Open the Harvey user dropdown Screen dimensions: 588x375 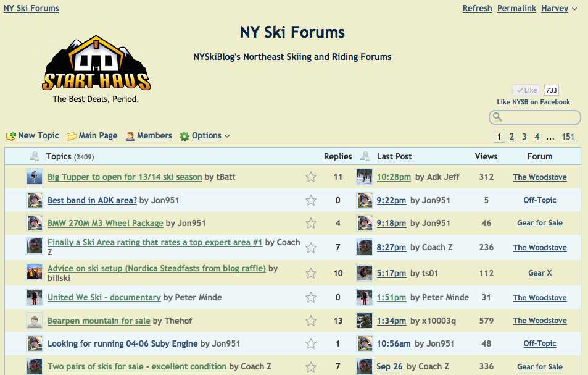coord(559,9)
